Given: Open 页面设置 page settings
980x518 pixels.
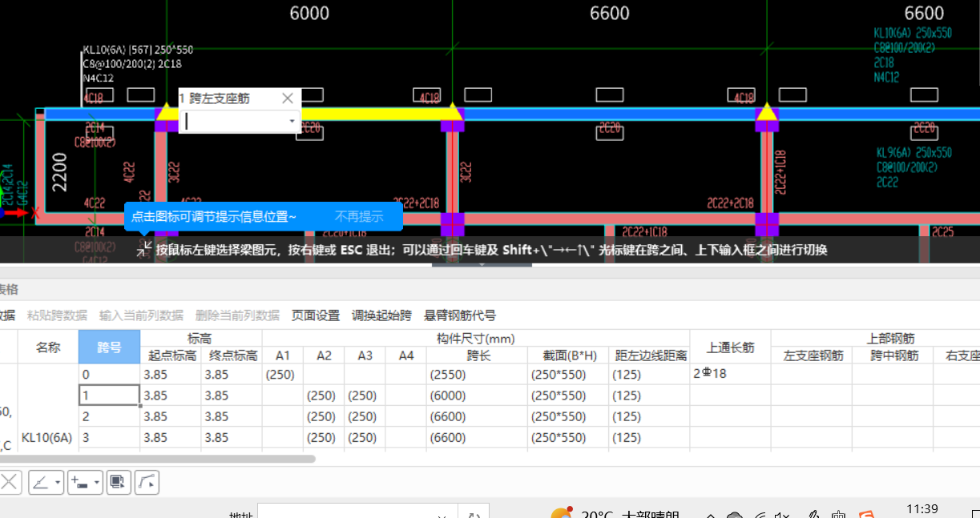Looking at the screenshot, I should pos(316,315).
